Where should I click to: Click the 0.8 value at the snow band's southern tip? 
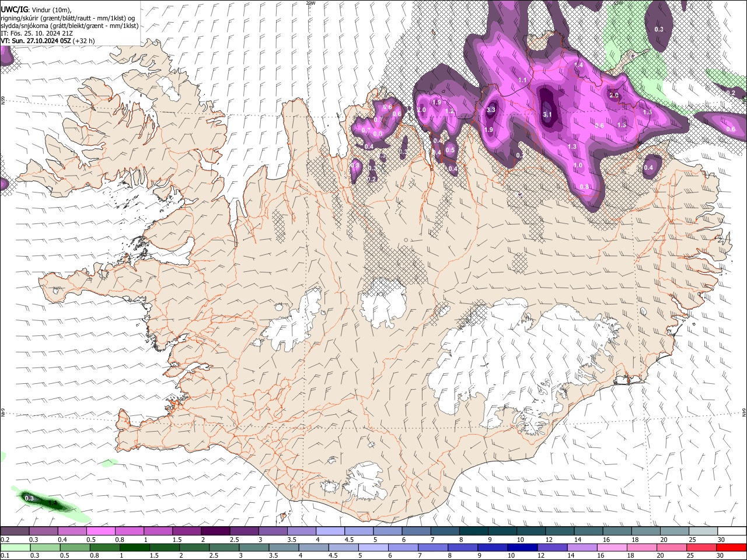tap(584, 187)
